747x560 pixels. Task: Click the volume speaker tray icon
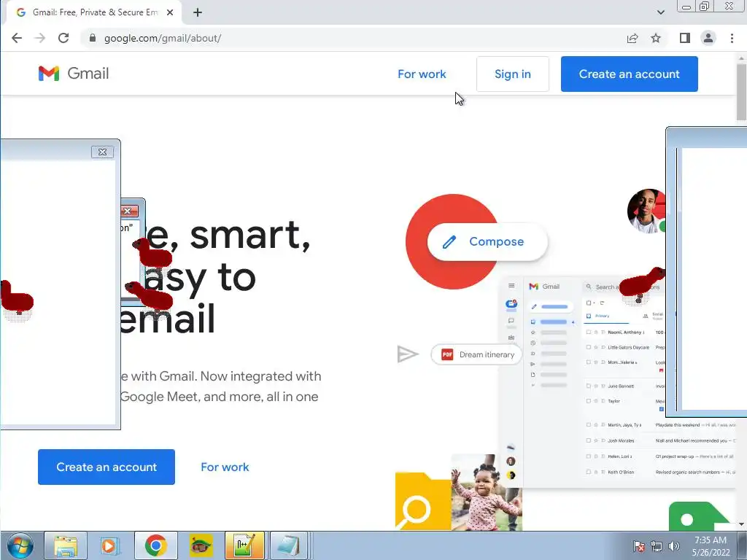pyautogui.click(x=674, y=546)
